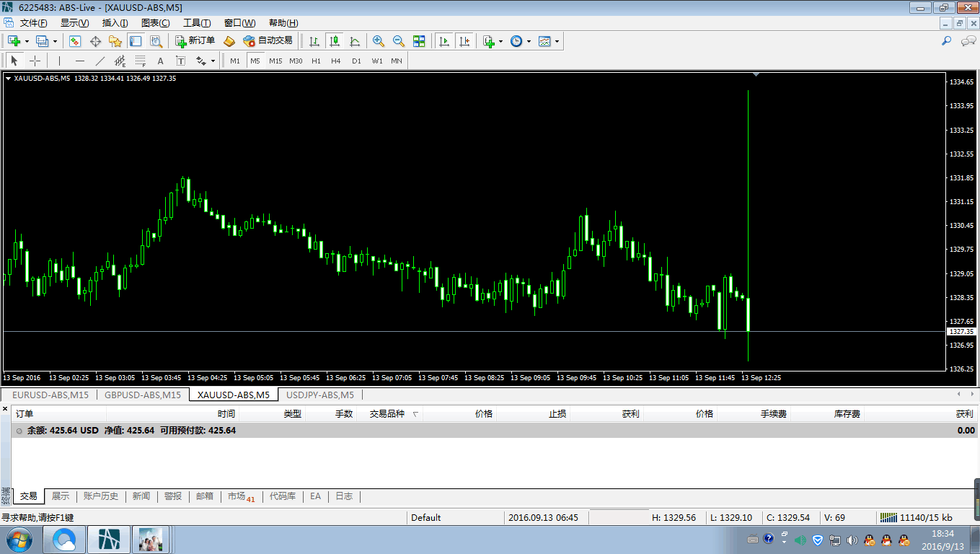Screen dimensions: 980x554
Task: Click the arrows objects tool icon
Action: click(200, 61)
